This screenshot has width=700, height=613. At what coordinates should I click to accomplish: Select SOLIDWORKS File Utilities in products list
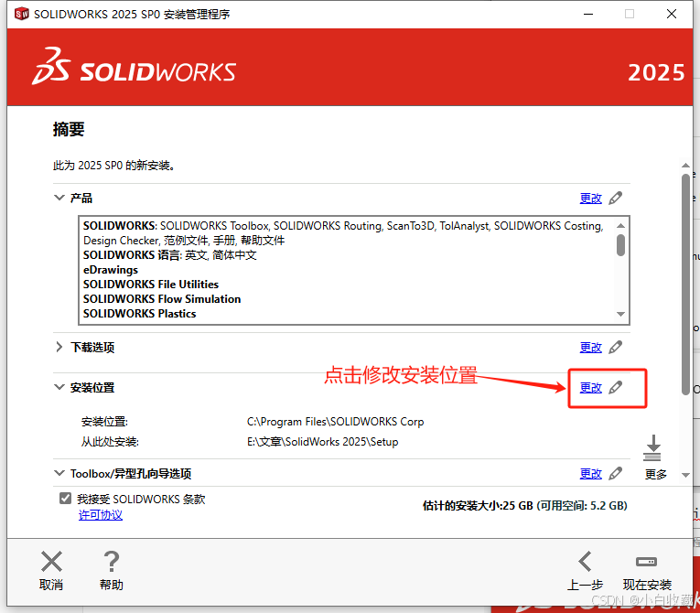(151, 285)
